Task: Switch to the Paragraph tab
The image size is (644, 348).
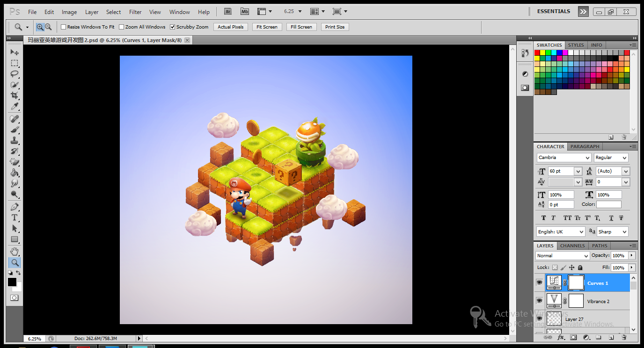Action: pos(585,146)
